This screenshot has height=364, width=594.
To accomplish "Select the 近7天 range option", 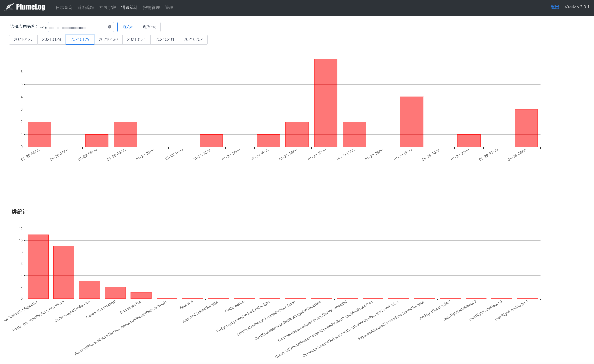I will click(x=128, y=27).
